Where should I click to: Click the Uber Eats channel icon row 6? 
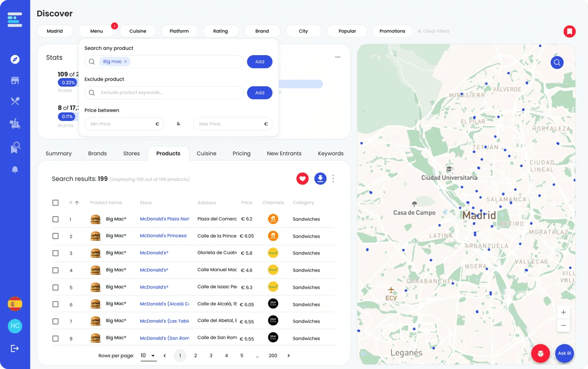[x=273, y=304]
